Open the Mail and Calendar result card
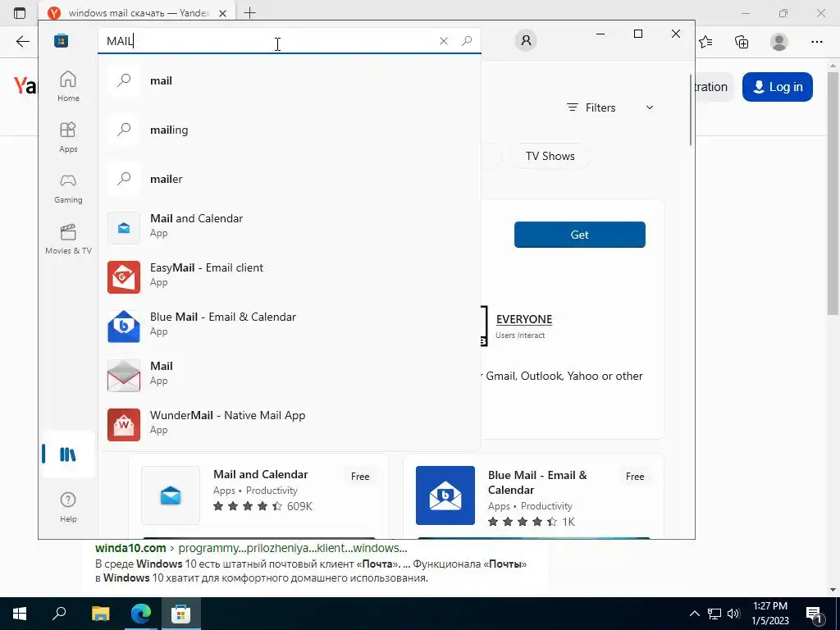 pos(258,496)
